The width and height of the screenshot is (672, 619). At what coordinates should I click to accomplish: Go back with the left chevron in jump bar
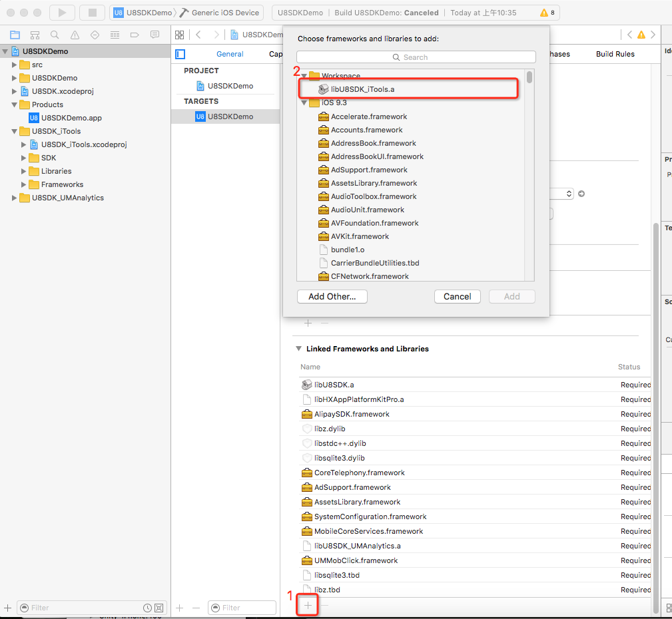[198, 35]
